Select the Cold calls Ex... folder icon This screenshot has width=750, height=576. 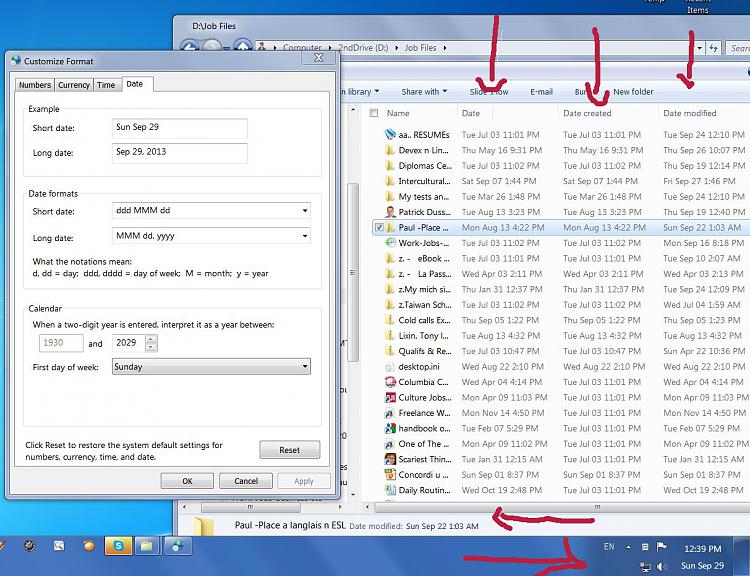pyautogui.click(x=390, y=320)
